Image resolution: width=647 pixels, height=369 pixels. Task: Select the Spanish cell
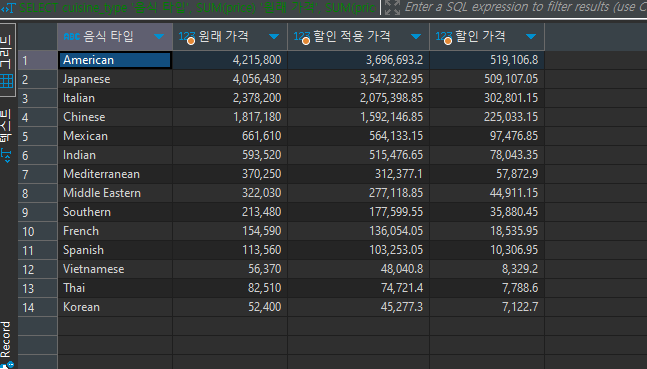pyautogui.click(x=115, y=250)
